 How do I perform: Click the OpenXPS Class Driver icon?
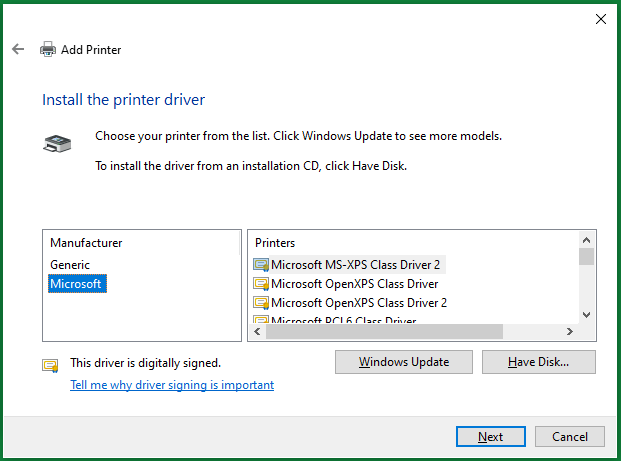coord(261,284)
